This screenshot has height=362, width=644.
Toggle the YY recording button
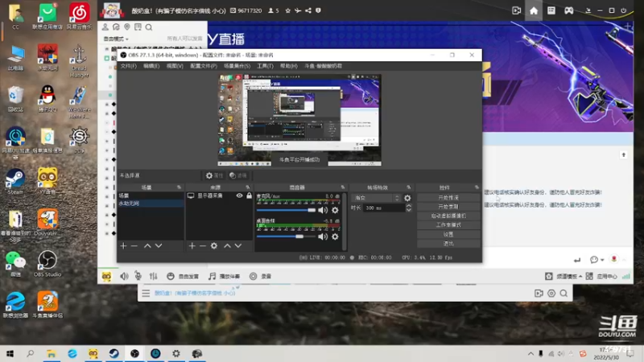click(260, 276)
